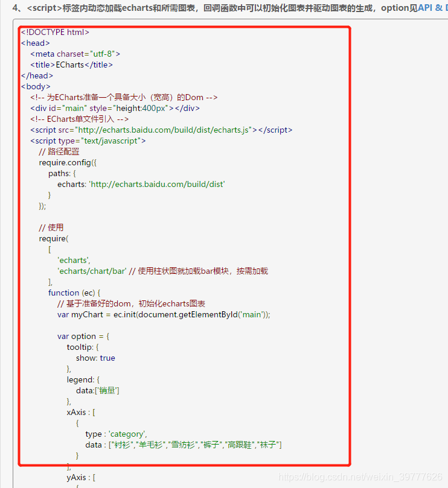
Task: Click the data:['销量'] line
Action: [98, 391]
